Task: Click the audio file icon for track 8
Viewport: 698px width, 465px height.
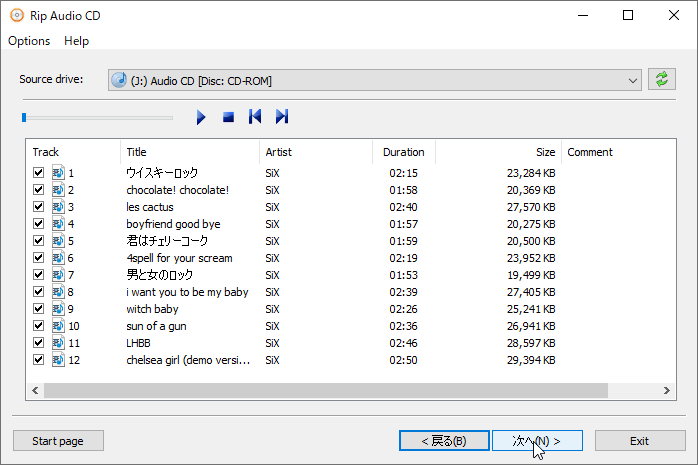Action: pos(58,291)
